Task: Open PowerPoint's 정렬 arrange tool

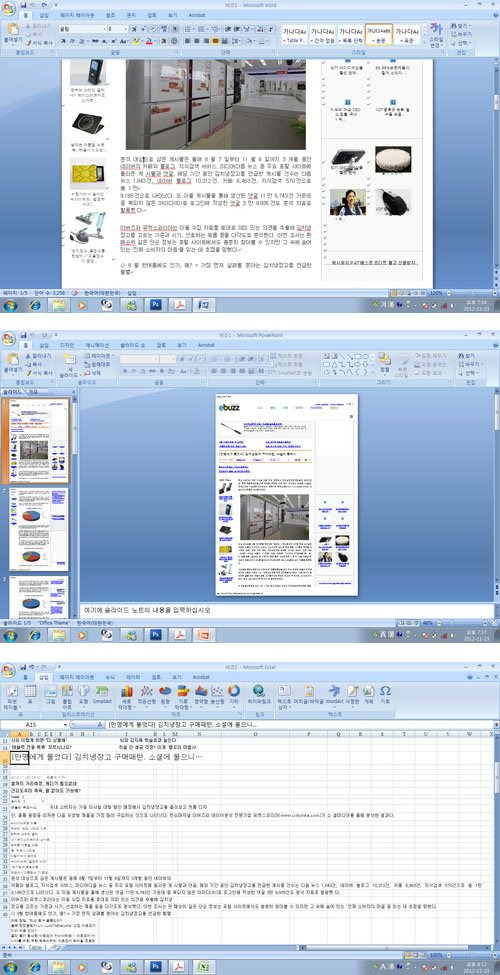Action: coord(384,361)
